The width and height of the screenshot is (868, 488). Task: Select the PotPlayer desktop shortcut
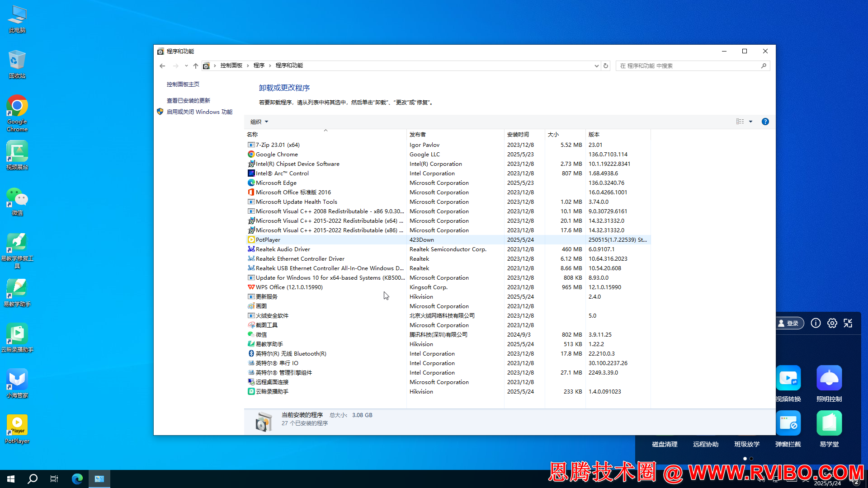pyautogui.click(x=17, y=429)
